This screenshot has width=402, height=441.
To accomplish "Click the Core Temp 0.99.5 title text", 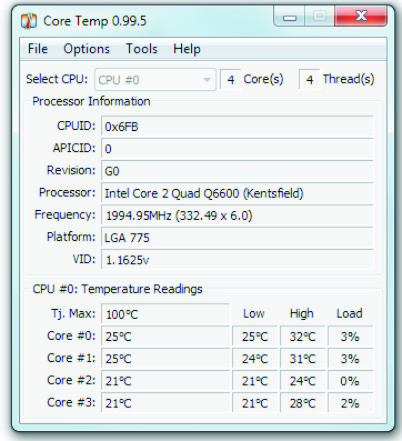I will (95, 21).
